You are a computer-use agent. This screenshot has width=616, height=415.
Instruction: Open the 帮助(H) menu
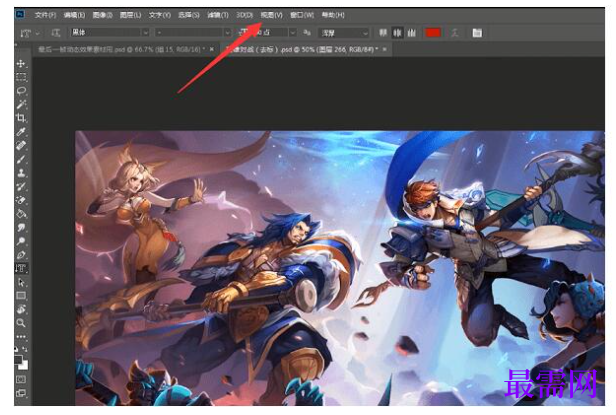[x=333, y=15]
